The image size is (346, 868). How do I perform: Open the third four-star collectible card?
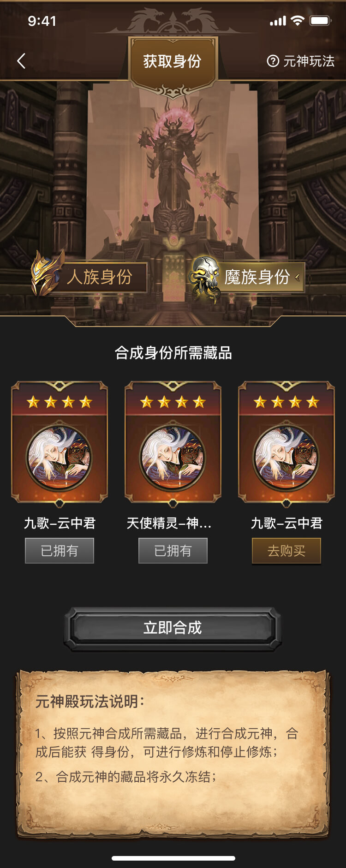pyautogui.click(x=286, y=444)
